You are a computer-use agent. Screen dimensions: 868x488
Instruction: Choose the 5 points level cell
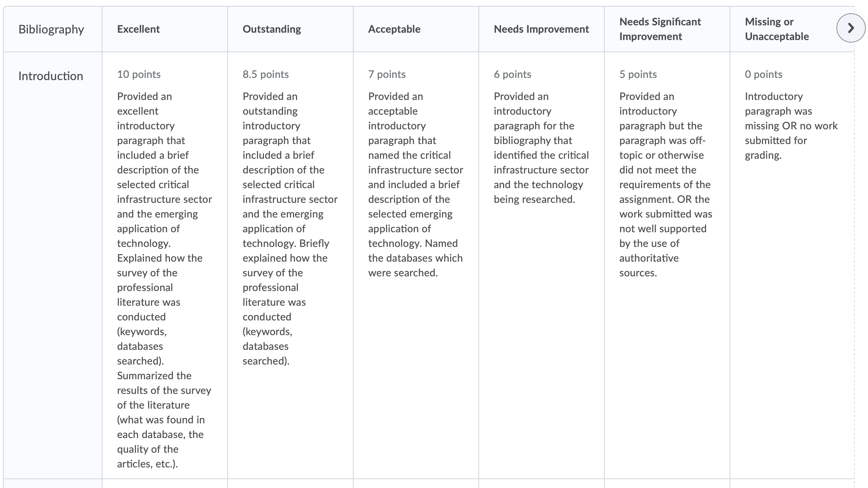pyautogui.click(x=667, y=265)
